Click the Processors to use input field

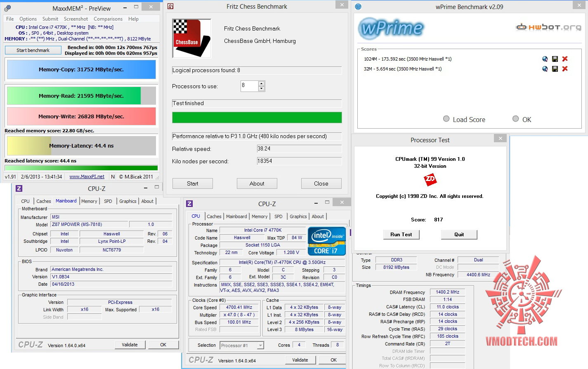250,86
